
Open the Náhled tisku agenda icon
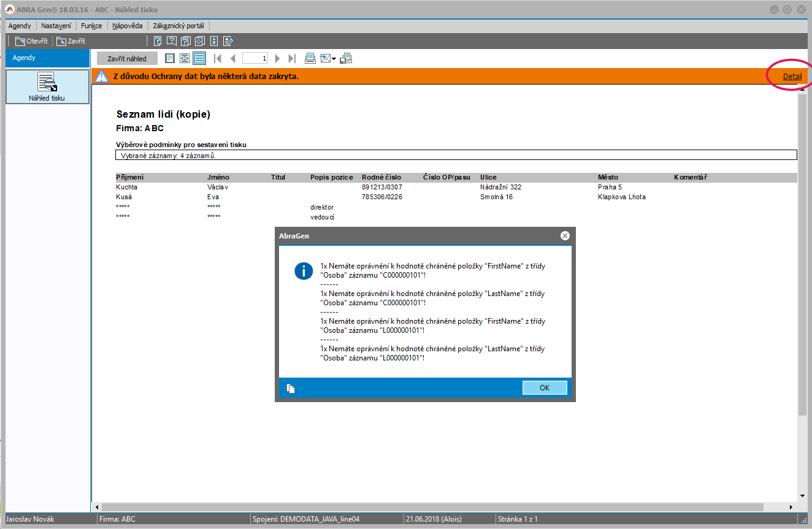(47, 86)
